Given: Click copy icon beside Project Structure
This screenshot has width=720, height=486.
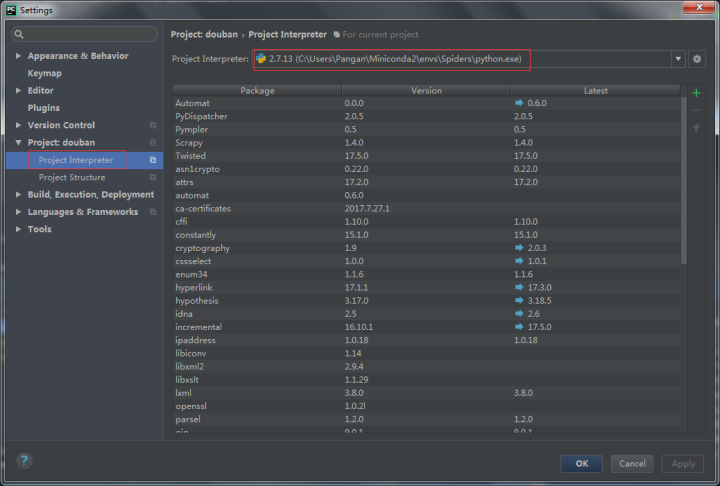Looking at the screenshot, I should pyautogui.click(x=153, y=177).
